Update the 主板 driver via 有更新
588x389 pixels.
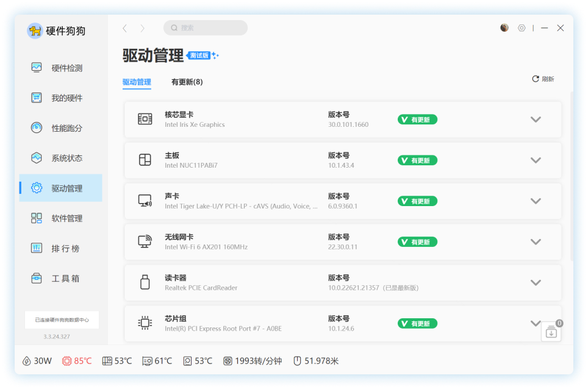point(417,160)
